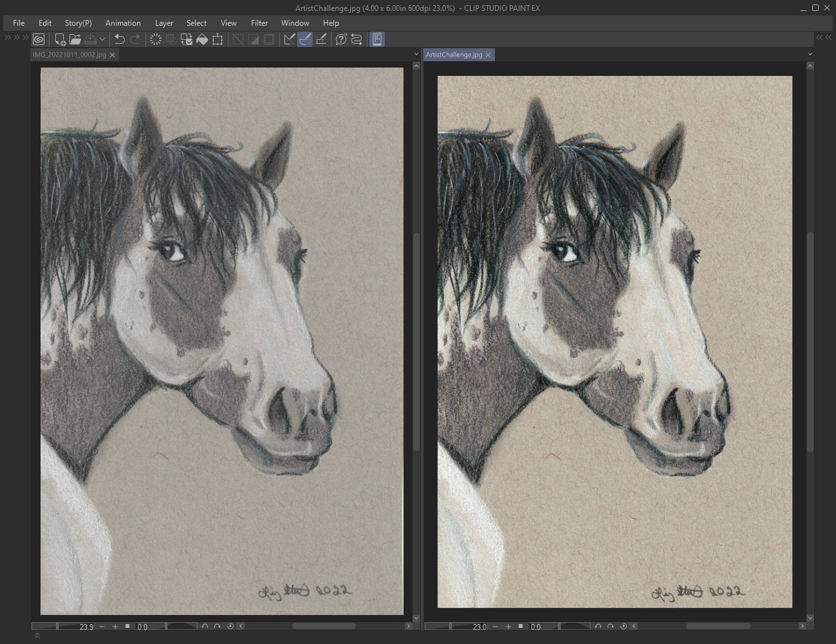Click the Scale/Rotate transform icon
Viewport: 836px width, 644px height.
(218, 39)
